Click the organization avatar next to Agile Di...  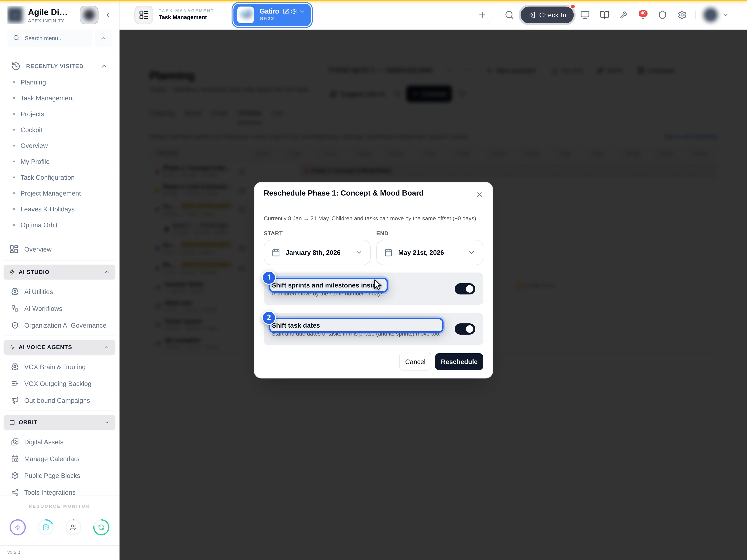89,15
